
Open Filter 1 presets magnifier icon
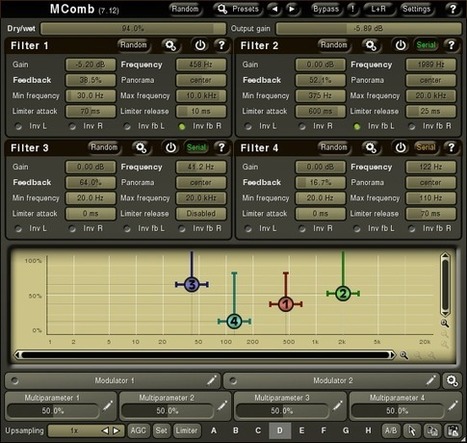coord(171,45)
